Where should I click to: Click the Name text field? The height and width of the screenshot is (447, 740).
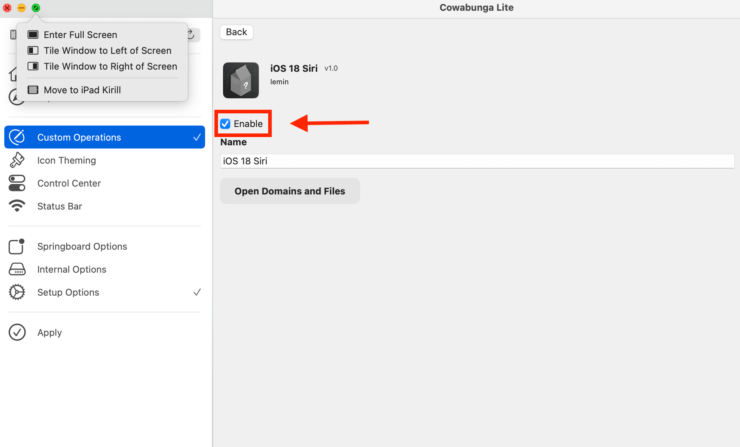(477, 161)
